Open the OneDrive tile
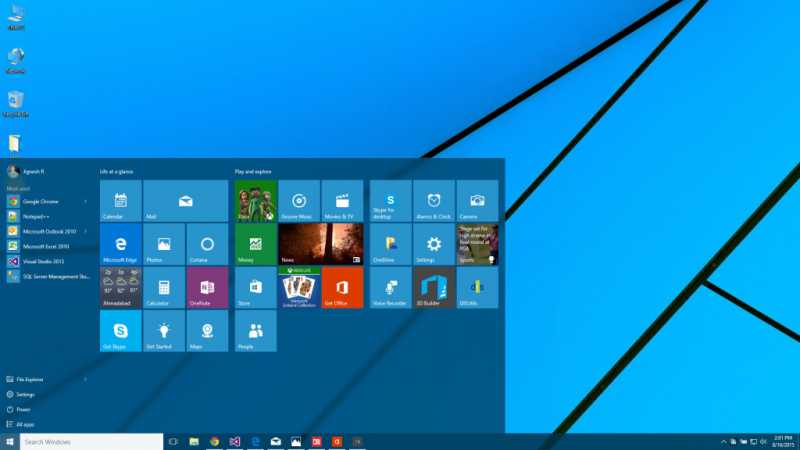The height and width of the screenshot is (450, 800). click(x=390, y=244)
